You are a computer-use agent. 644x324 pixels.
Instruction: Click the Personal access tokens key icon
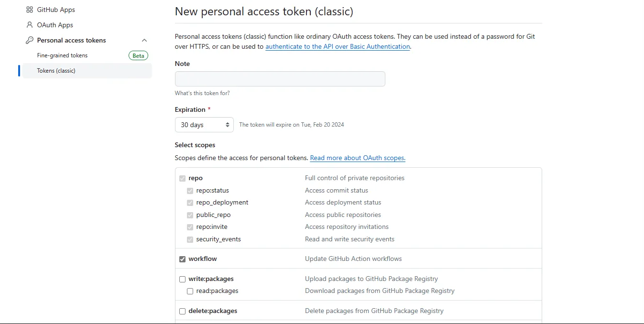[x=30, y=40]
